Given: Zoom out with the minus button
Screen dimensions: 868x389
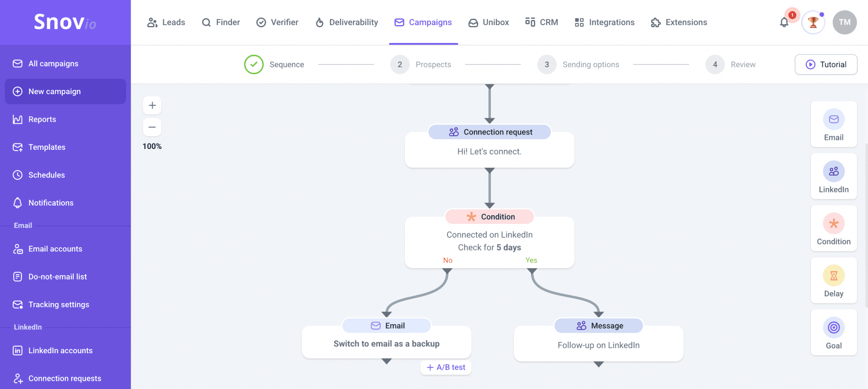Looking at the screenshot, I should click(x=152, y=127).
